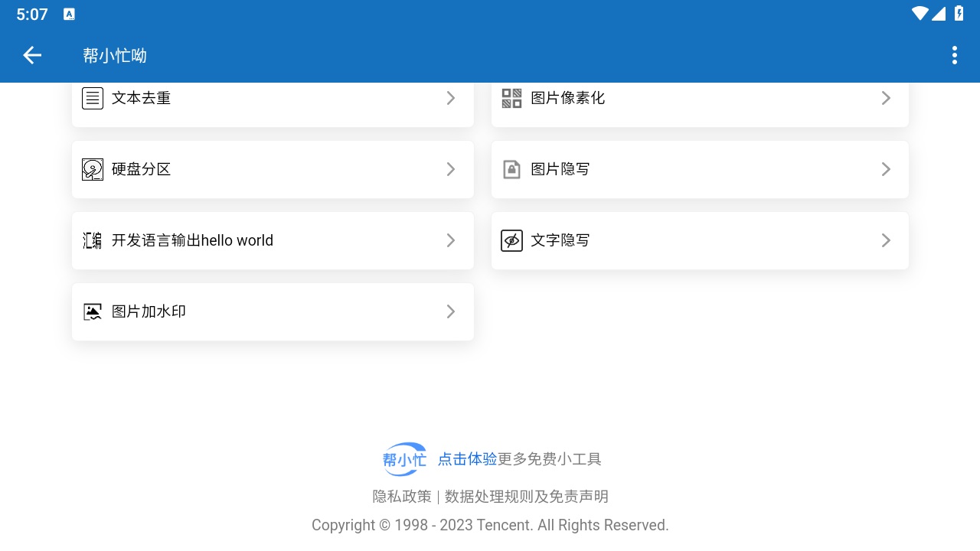
Task: Go back using the arrow button
Action: 32,55
